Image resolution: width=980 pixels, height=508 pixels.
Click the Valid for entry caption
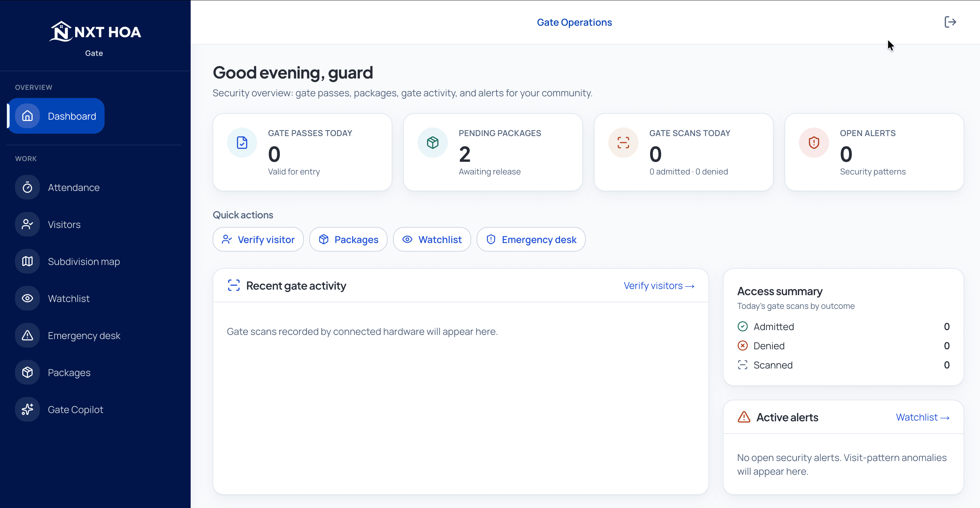coord(294,171)
